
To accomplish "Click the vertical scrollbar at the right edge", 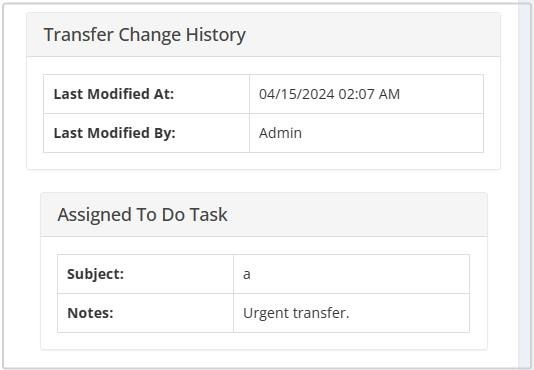I will pyautogui.click(x=524, y=185).
